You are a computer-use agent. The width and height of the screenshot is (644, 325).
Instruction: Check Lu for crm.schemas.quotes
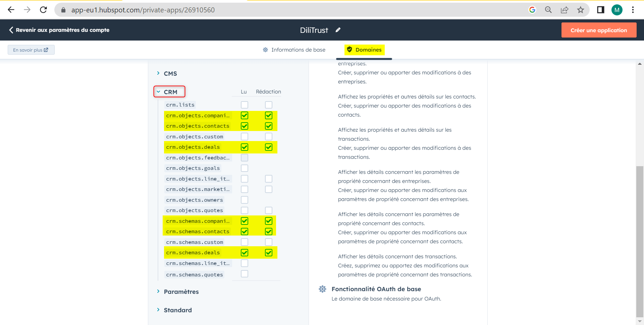(245, 274)
